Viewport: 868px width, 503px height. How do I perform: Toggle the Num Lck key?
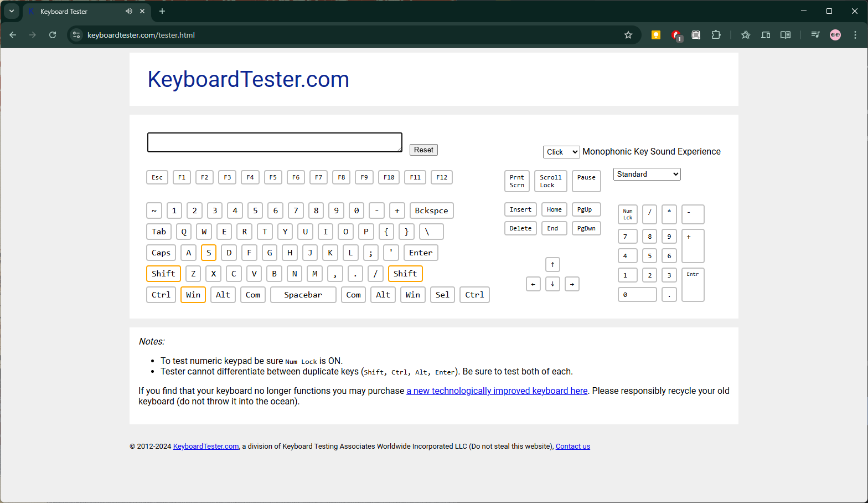(x=628, y=214)
